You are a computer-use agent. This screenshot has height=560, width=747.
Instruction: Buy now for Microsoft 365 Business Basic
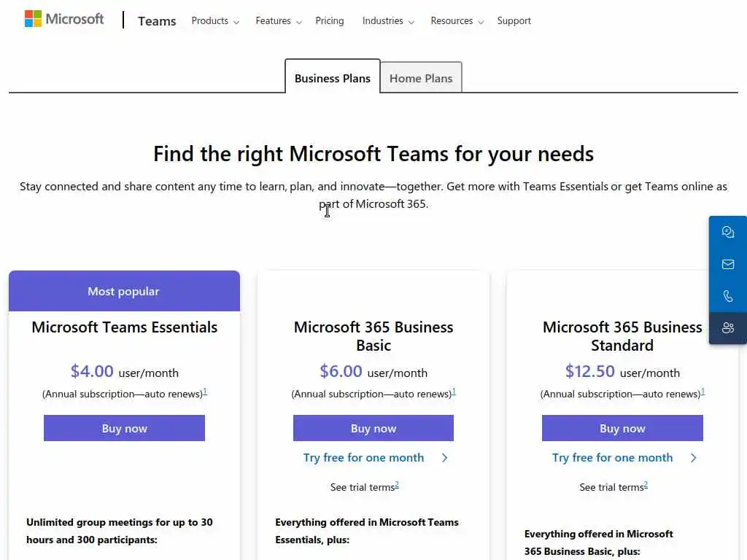pyautogui.click(x=373, y=429)
